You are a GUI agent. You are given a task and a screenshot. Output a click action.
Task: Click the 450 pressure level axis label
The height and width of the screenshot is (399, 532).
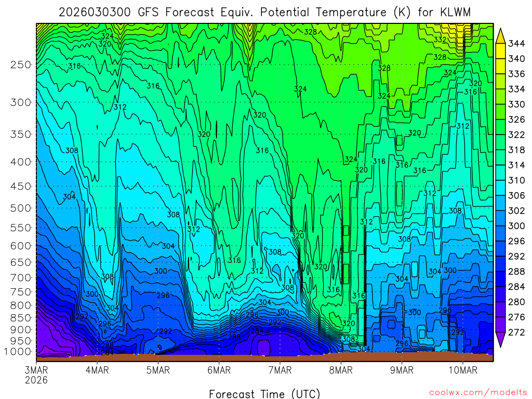coord(21,187)
